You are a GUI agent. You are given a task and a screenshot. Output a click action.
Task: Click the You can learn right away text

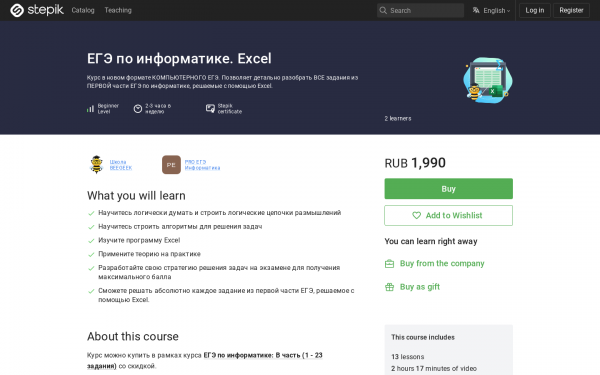pos(431,241)
